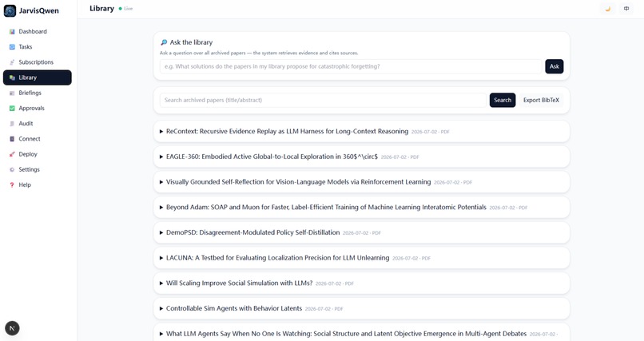The image size is (644, 341).
Task: Click the Deploy rocket icon
Action: [12, 154]
